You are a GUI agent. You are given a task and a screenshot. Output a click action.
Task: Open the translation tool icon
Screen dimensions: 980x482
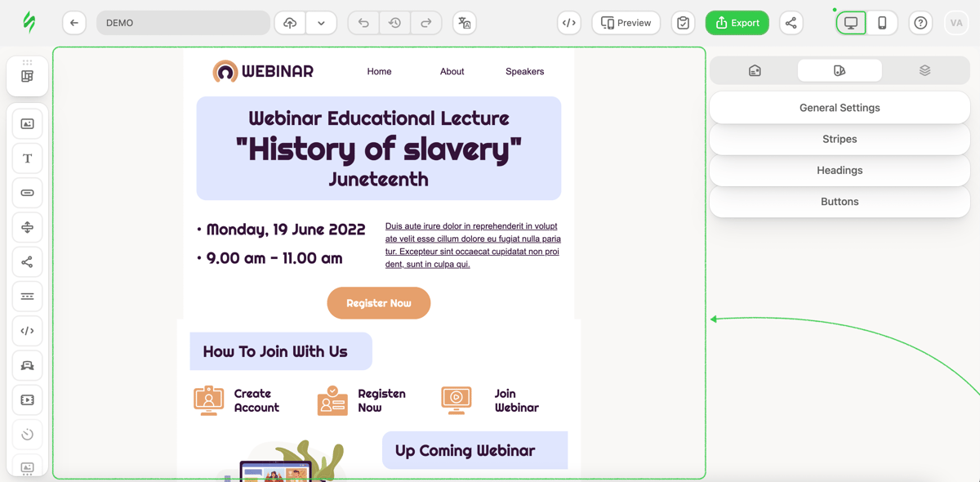pos(465,23)
